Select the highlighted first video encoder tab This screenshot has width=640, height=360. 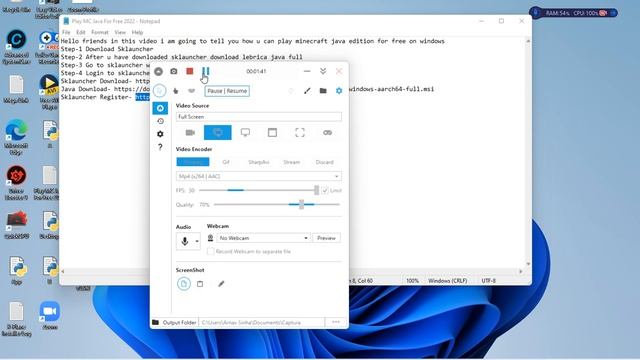[193, 162]
